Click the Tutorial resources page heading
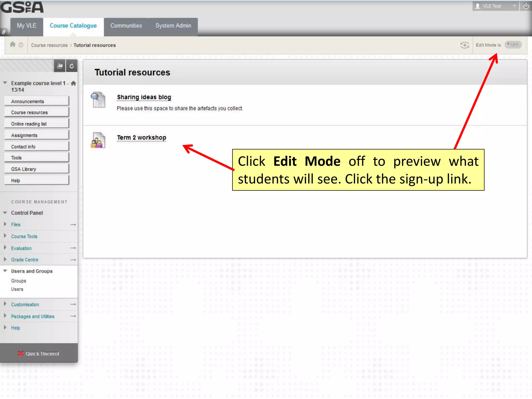 pyautogui.click(x=132, y=72)
